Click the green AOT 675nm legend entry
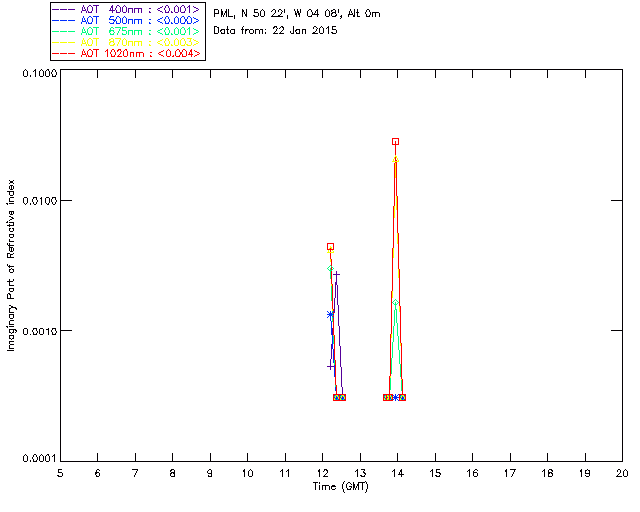Image resolution: width=640 pixels, height=512 pixels. click(x=126, y=31)
